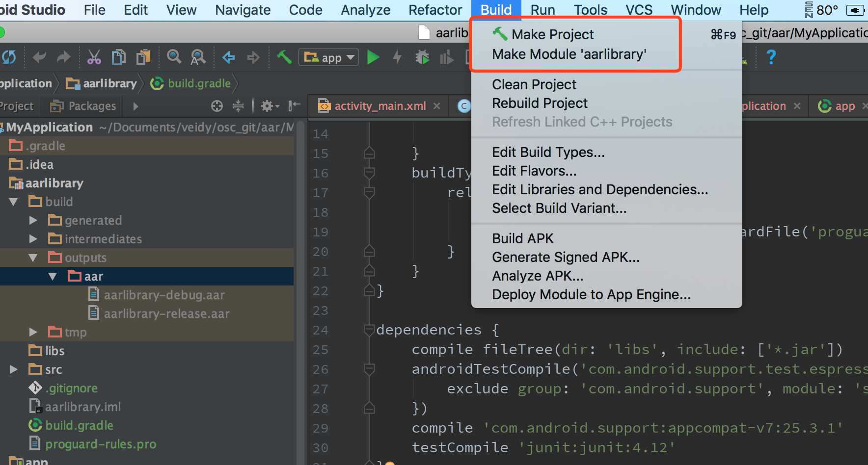
Task: Click aarlibrary breadcrumb in navigation bar
Action: tap(102, 83)
